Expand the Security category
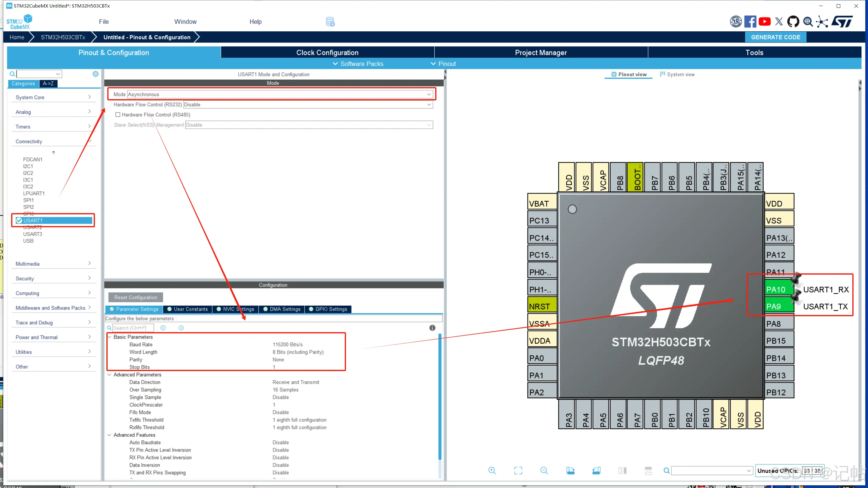Screen dimensions: 868x488 pos(53,279)
